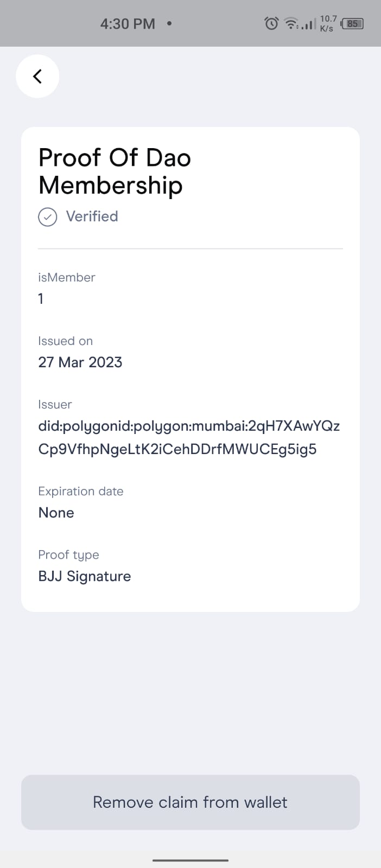Click the Remove claim from wallet button
This screenshot has width=381, height=868.
(190, 802)
